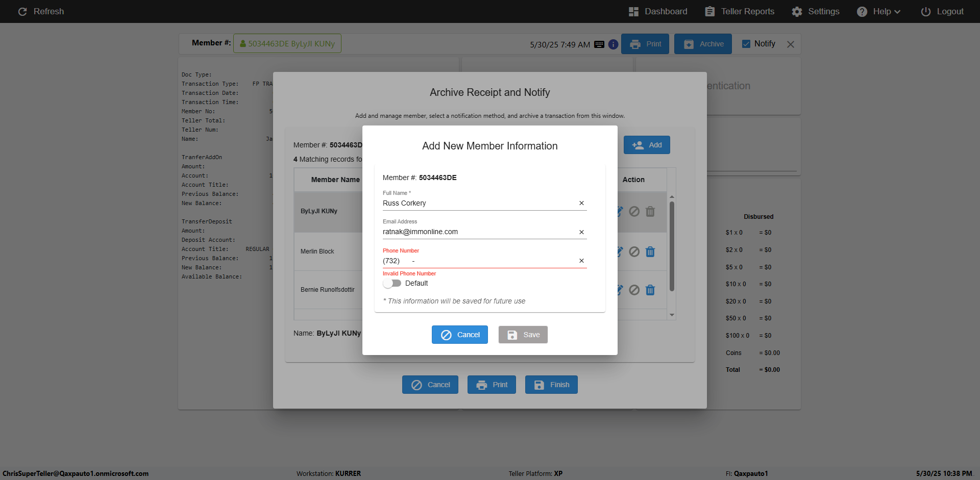Click FI Qaxpauto1 in status bar
Viewport: 980px width, 480px height.
[747, 473]
